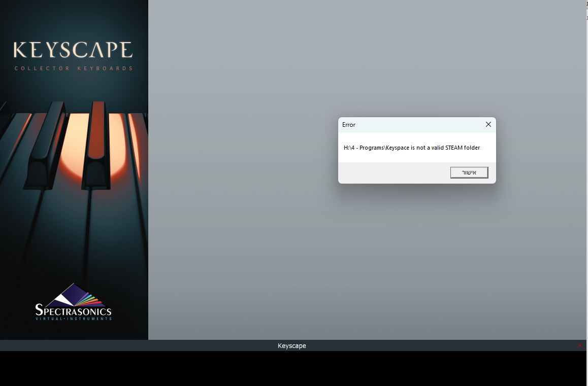Viewport: 588px width, 386px height.
Task: Close the Error dialog with the X
Action: [x=488, y=124]
